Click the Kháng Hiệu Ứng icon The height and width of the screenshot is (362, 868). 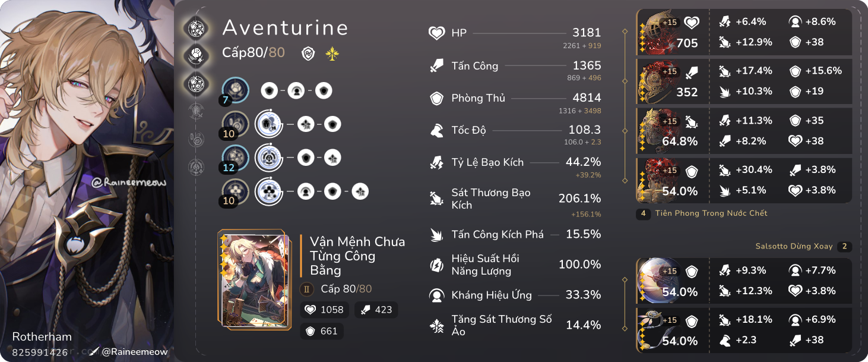tap(437, 295)
